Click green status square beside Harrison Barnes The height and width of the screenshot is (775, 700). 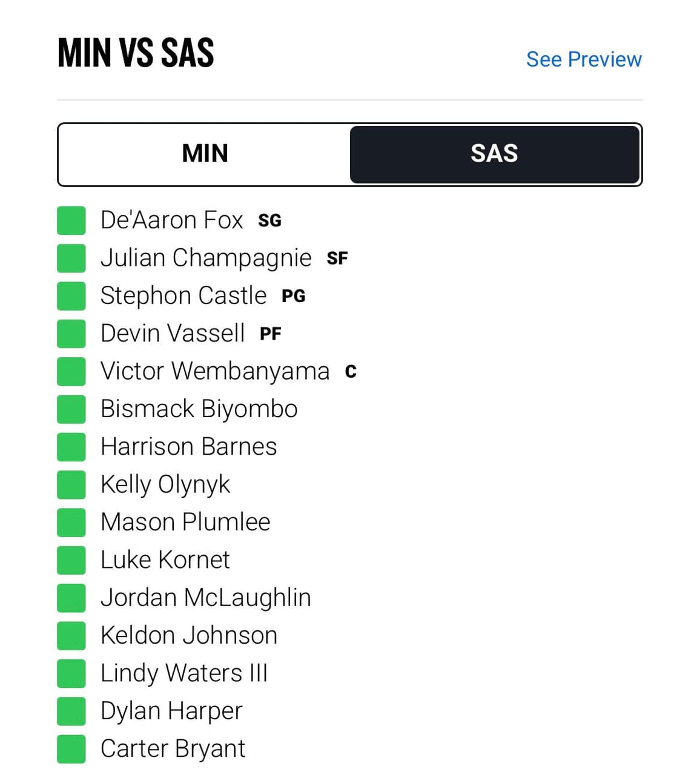coord(71,447)
